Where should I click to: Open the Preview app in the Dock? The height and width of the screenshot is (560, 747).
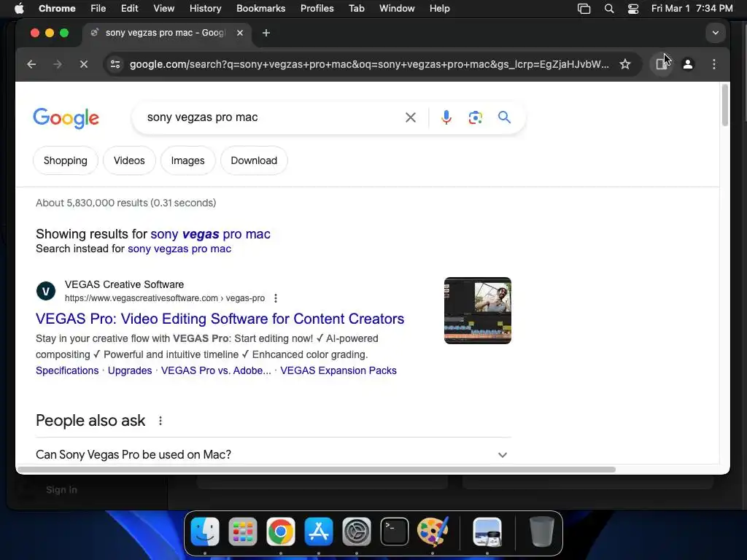487,532
